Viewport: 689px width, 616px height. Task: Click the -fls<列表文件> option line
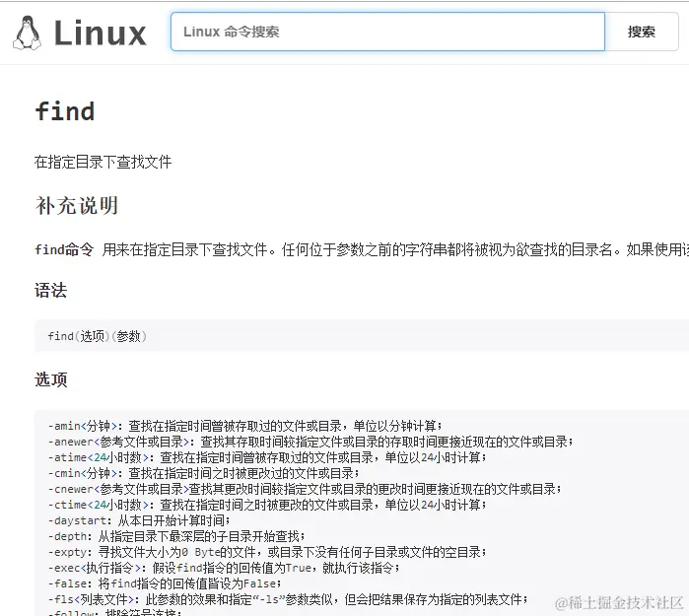point(288,600)
